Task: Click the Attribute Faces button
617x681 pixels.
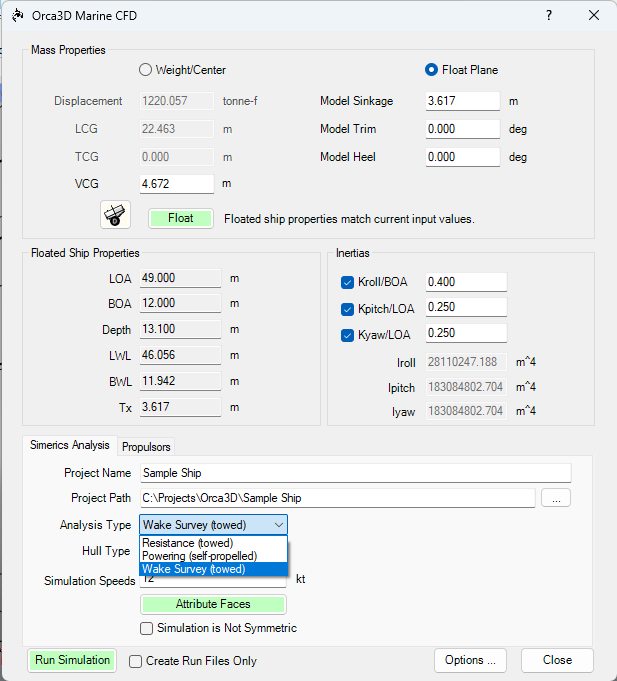Action: [213, 604]
